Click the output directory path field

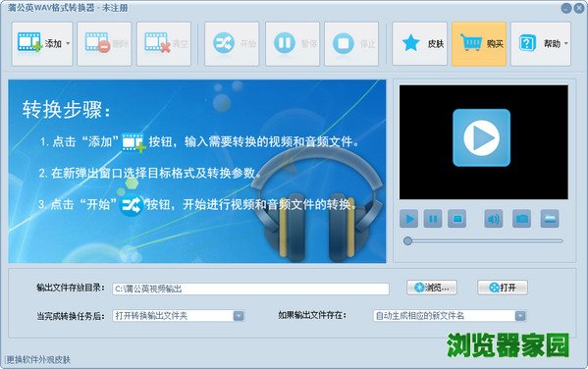pos(250,289)
